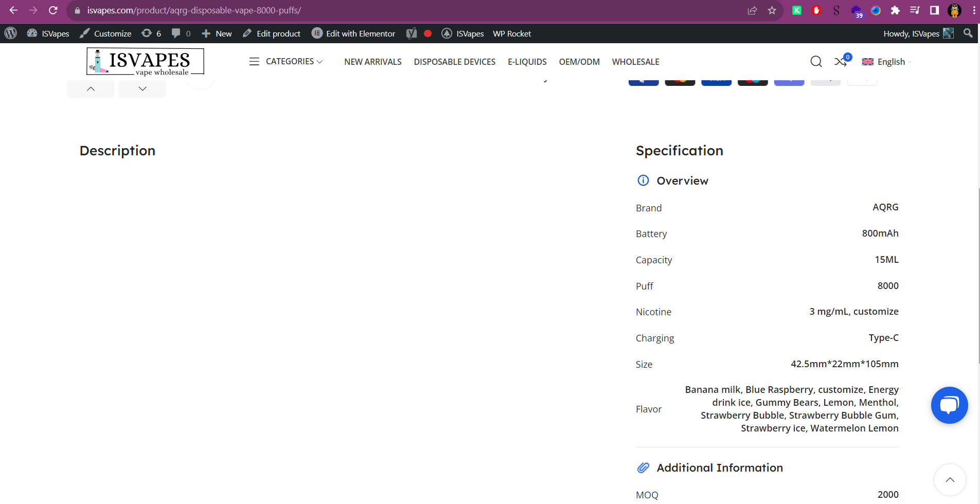Click the Overview info icon
Screen dimensions: 980x504
[643, 180]
